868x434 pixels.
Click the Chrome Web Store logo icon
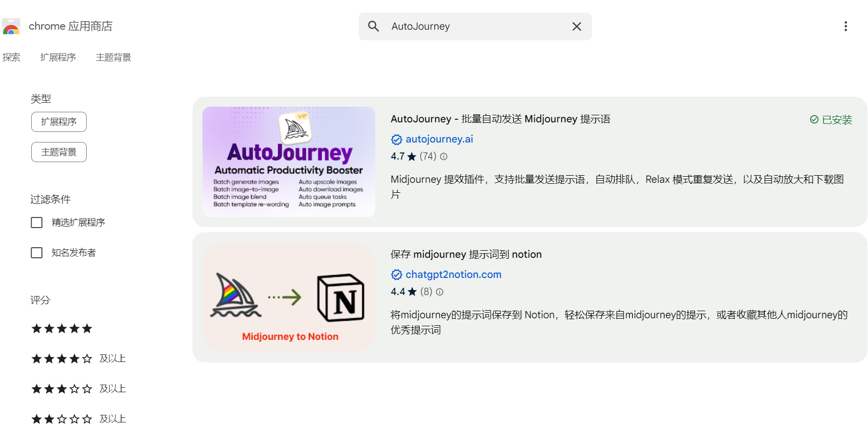(x=11, y=26)
